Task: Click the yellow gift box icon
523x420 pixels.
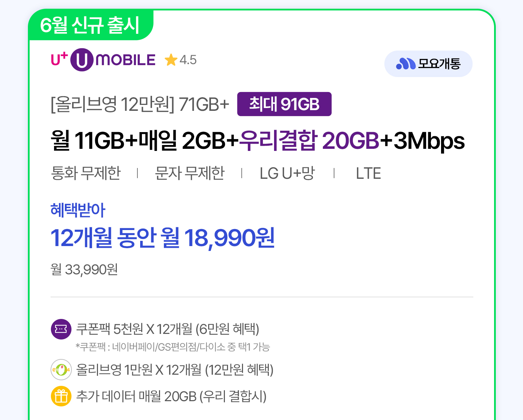Action: point(61,396)
